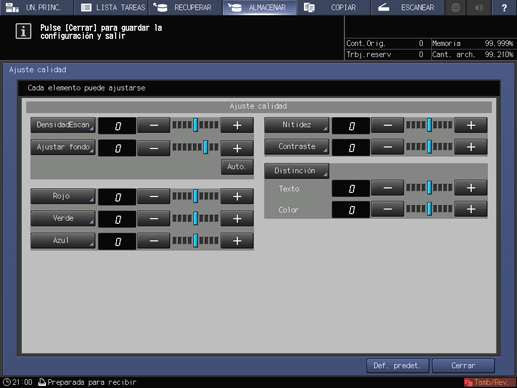Decrease Color distinction with the minus button

[387, 209]
